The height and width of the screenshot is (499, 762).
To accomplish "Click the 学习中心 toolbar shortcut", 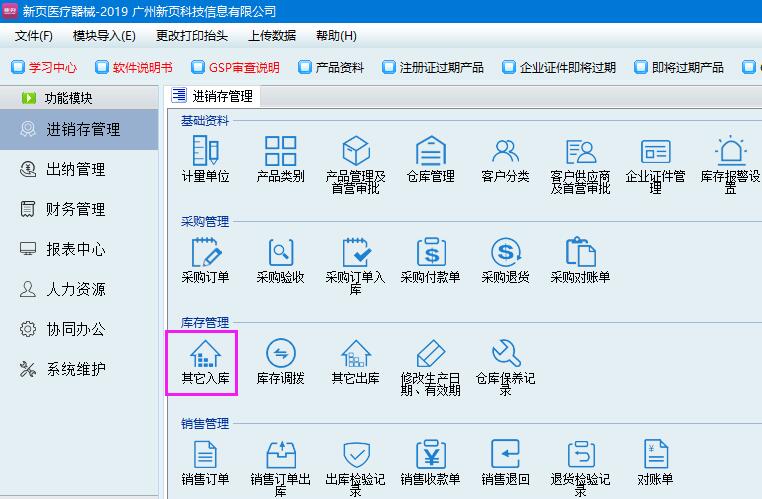I will pos(43,68).
